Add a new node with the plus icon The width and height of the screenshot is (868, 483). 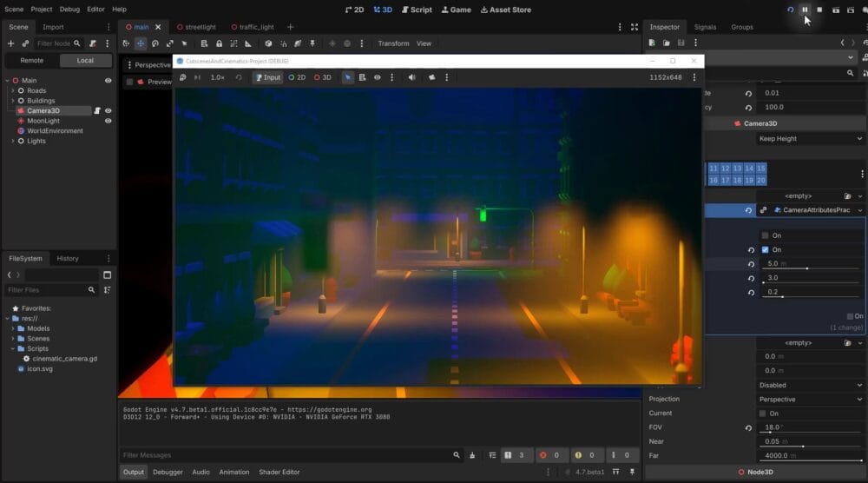click(10, 43)
